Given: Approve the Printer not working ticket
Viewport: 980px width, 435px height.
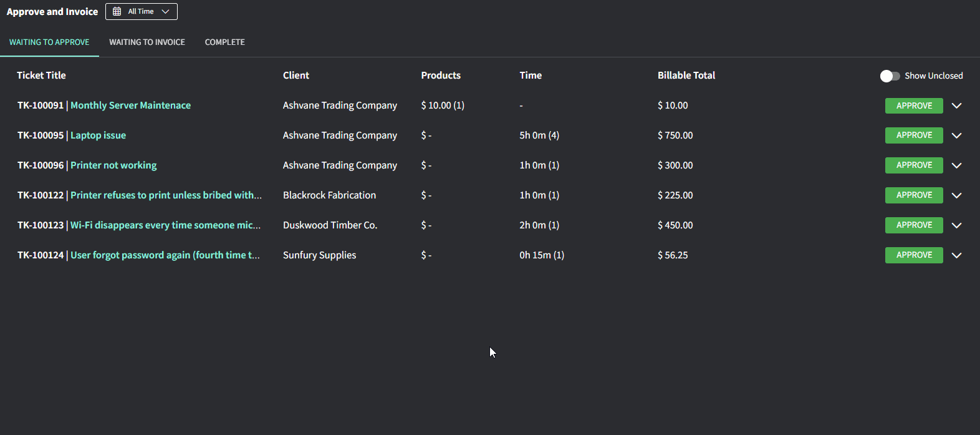Looking at the screenshot, I should click(x=913, y=165).
